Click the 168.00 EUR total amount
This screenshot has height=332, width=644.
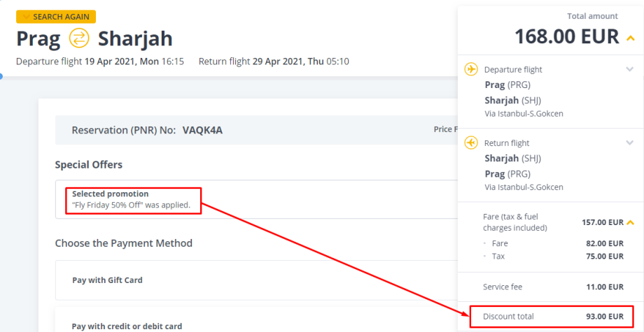pos(567,36)
